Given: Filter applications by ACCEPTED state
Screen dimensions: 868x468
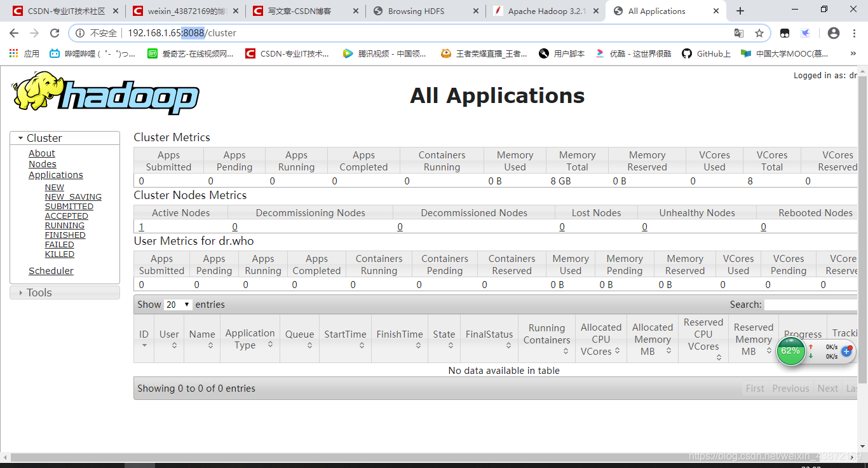Looking at the screenshot, I should 67,216.
